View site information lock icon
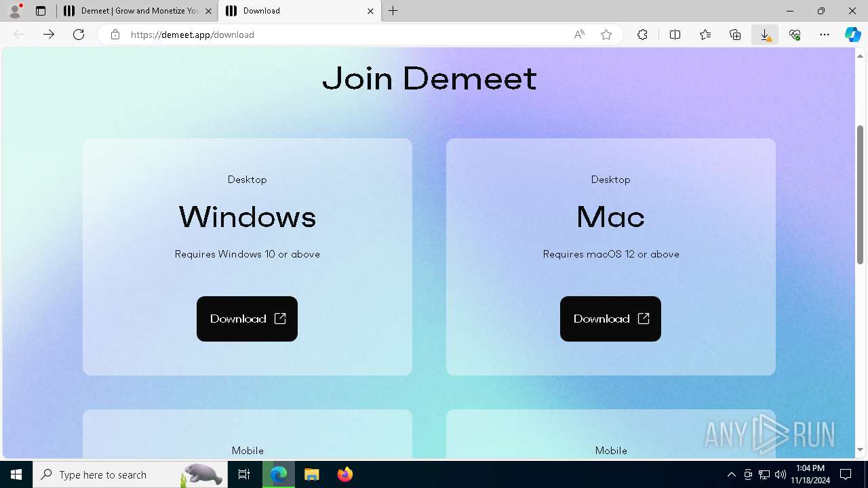 click(x=115, y=35)
